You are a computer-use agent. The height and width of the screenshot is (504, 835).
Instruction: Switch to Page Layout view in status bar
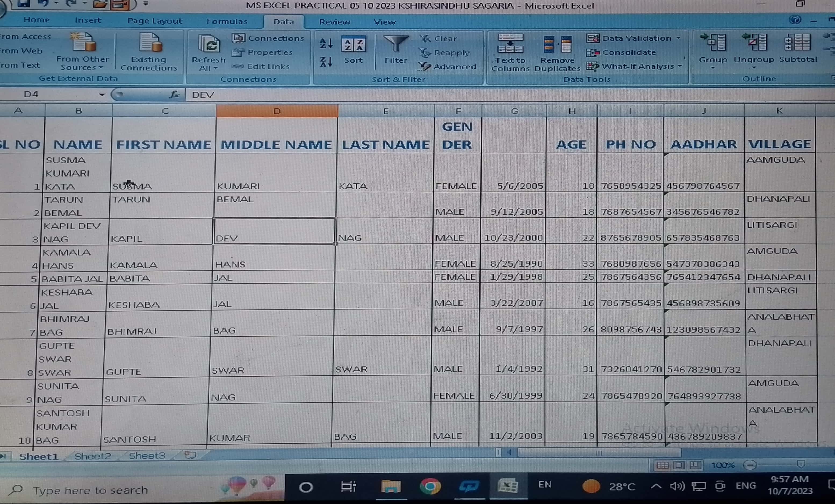click(x=679, y=465)
